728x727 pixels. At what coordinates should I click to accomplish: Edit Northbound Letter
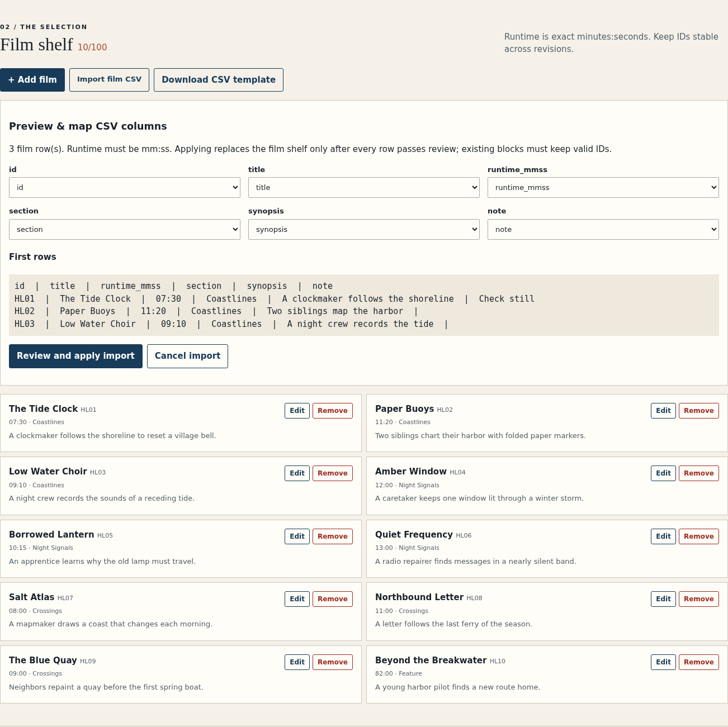pos(663,599)
